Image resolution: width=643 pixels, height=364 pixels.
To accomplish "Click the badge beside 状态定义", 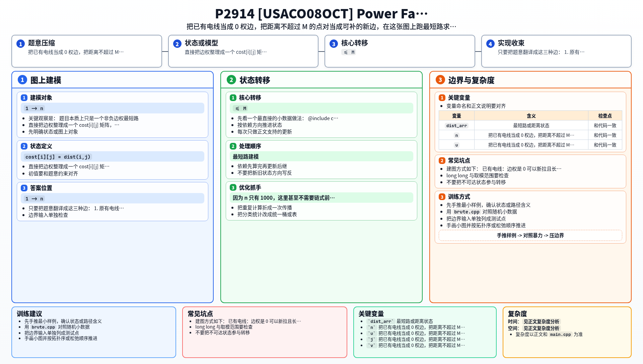I will point(24,146).
